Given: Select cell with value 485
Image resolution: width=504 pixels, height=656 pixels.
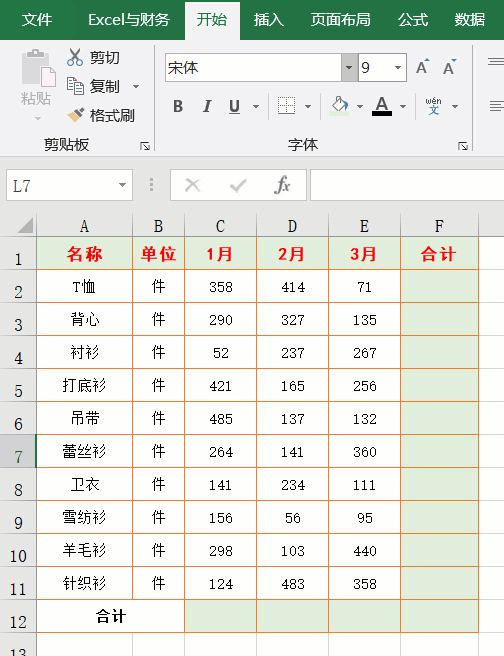Looking at the screenshot, I should coord(220,418).
